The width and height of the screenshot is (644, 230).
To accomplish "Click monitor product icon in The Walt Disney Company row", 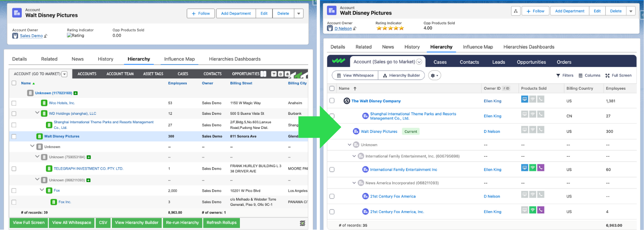I will 524,99.
